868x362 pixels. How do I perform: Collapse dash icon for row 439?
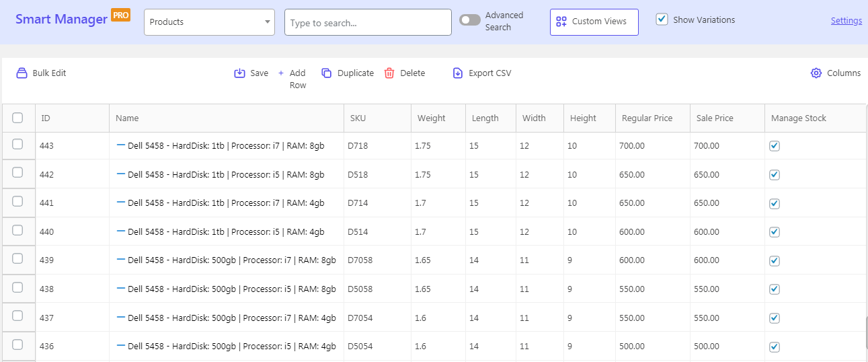point(121,260)
